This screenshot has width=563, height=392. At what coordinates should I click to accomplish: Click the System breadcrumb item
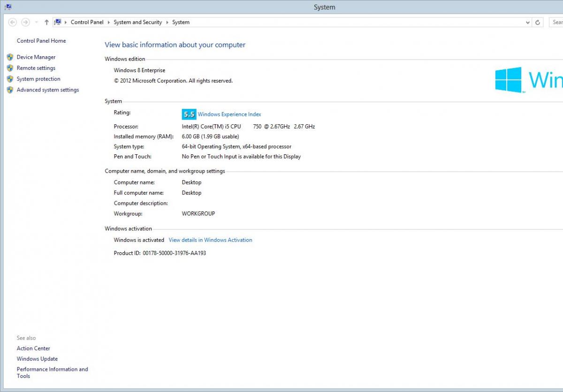(181, 22)
